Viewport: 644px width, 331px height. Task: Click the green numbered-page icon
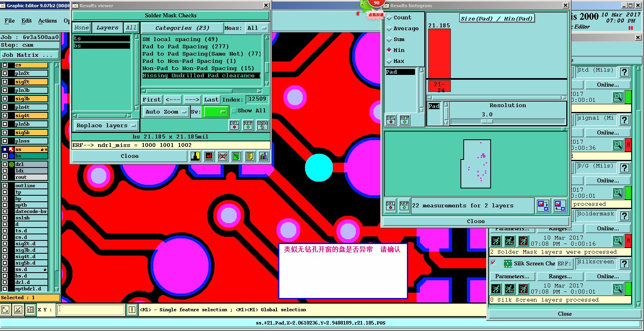click(x=236, y=156)
